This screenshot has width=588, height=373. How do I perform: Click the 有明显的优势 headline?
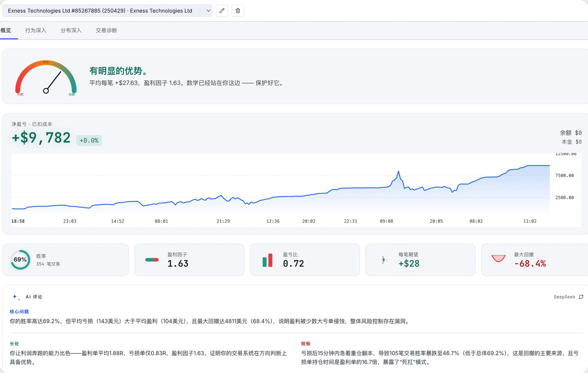click(118, 71)
